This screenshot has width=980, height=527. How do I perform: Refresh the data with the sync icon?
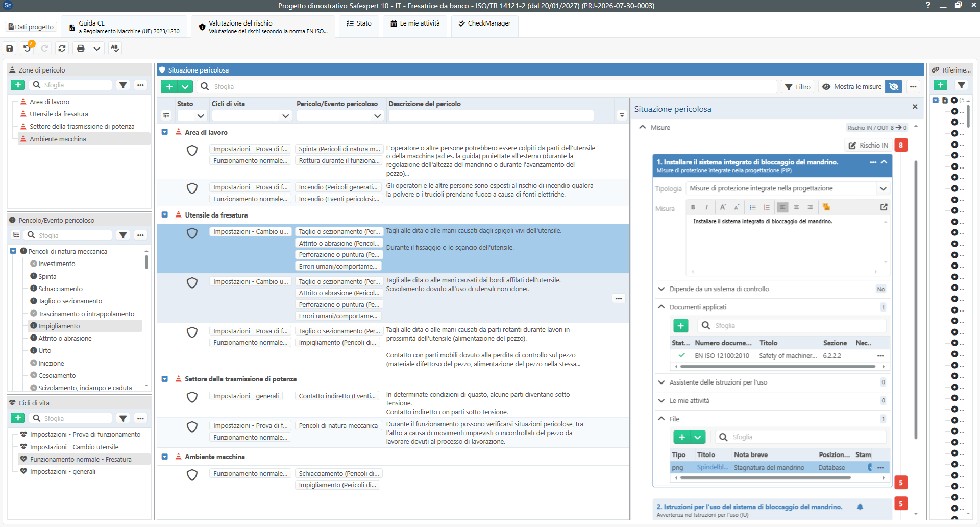pos(62,48)
